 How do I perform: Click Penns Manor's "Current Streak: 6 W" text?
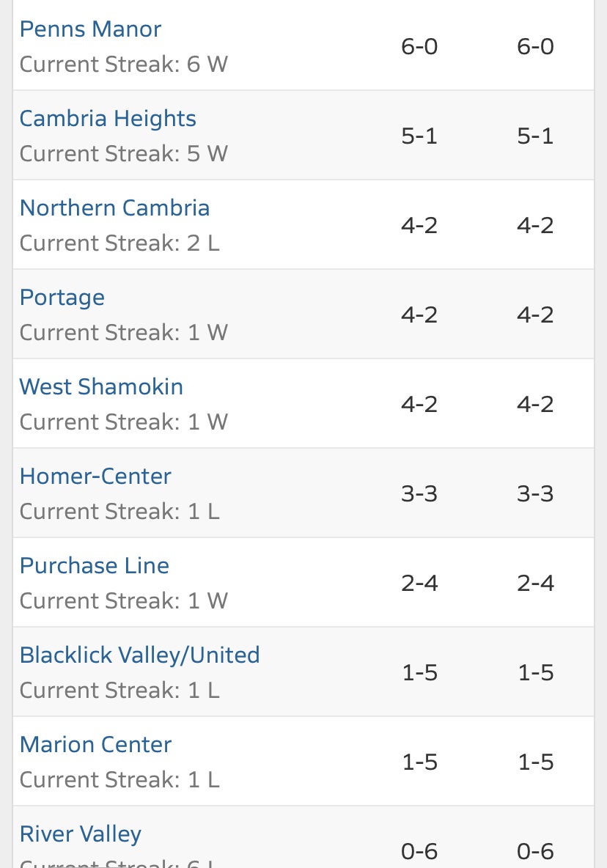click(x=124, y=65)
